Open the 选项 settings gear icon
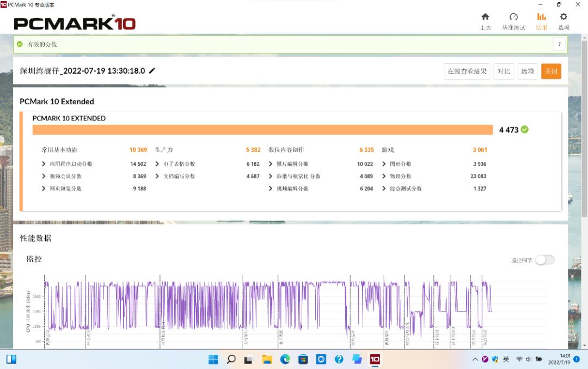This screenshot has width=588, height=369. (563, 17)
